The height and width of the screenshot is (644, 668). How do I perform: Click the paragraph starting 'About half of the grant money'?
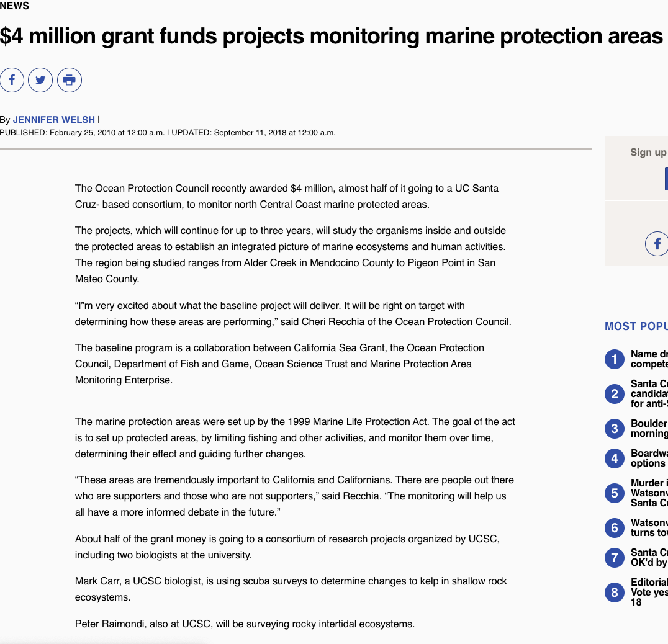pyautogui.click(x=287, y=547)
